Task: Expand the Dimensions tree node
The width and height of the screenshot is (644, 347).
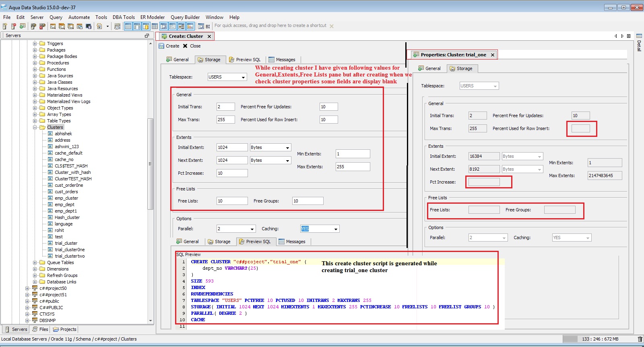Action: coord(35,269)
